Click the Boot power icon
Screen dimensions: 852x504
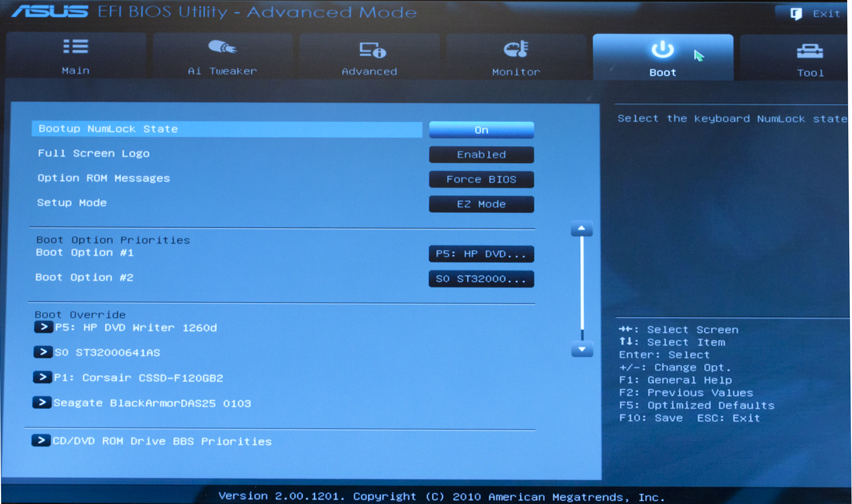(x=663, y=50)
